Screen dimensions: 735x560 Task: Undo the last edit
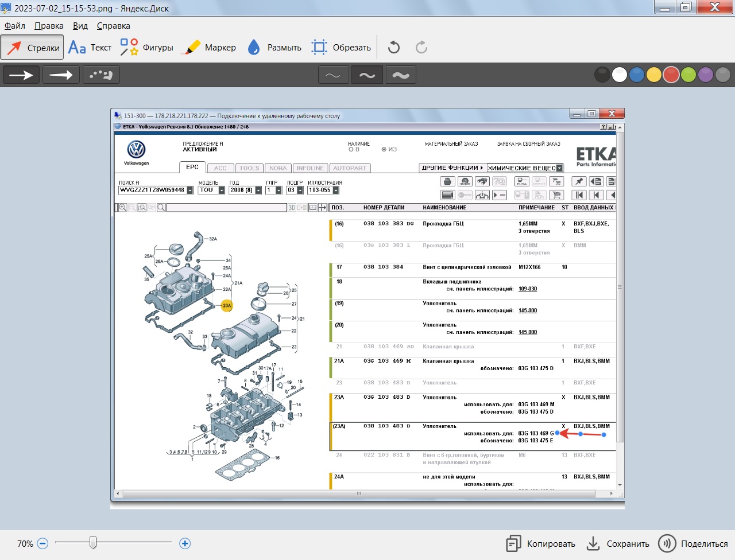(x=394, y=48)
